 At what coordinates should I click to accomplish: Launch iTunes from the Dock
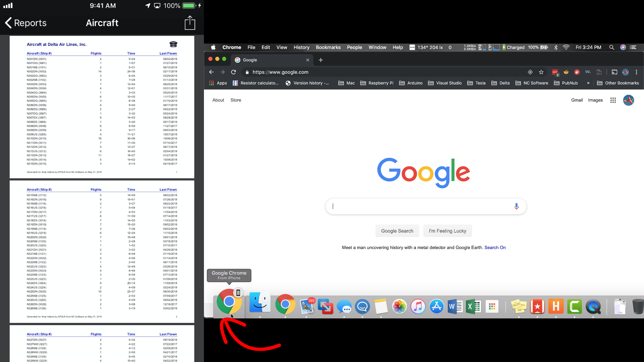[418, 306]
